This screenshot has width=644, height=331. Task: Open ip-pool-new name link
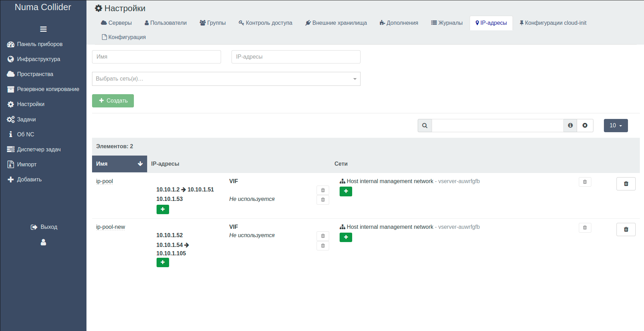pos(111,227)
